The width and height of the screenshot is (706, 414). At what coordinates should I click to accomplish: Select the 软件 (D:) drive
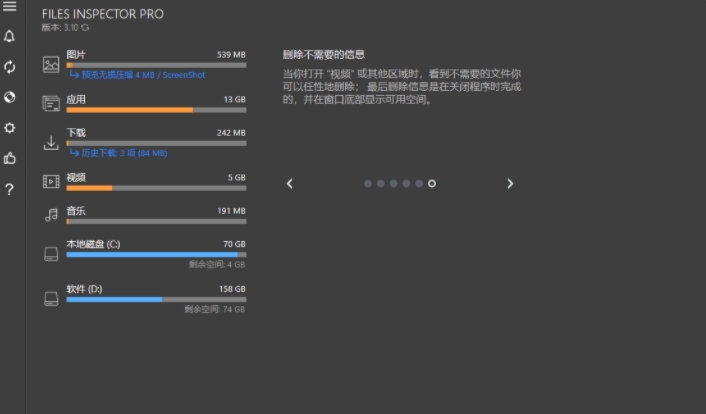point(84,289)
